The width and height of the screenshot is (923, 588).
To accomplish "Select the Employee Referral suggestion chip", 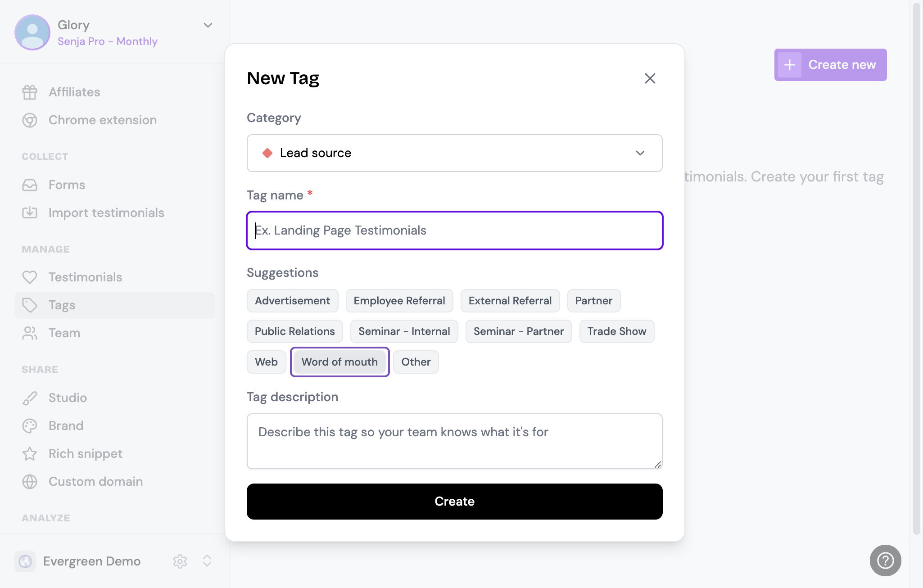I will point(399,301).
